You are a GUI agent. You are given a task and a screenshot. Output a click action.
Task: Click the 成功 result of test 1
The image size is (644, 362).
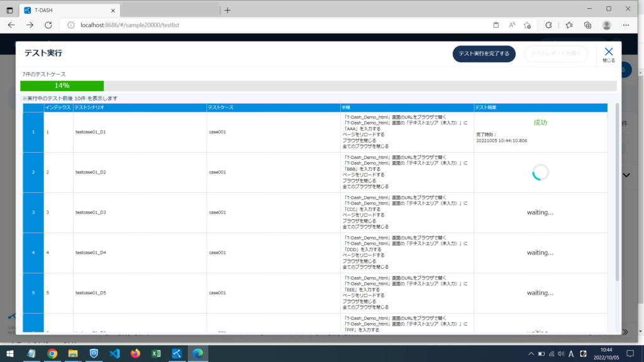point(540,123)
